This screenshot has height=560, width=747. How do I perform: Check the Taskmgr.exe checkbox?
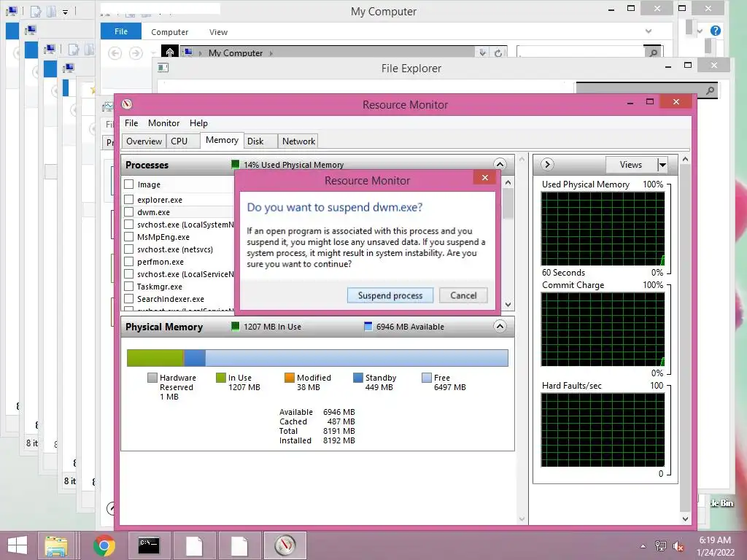[x=128, y=286]
